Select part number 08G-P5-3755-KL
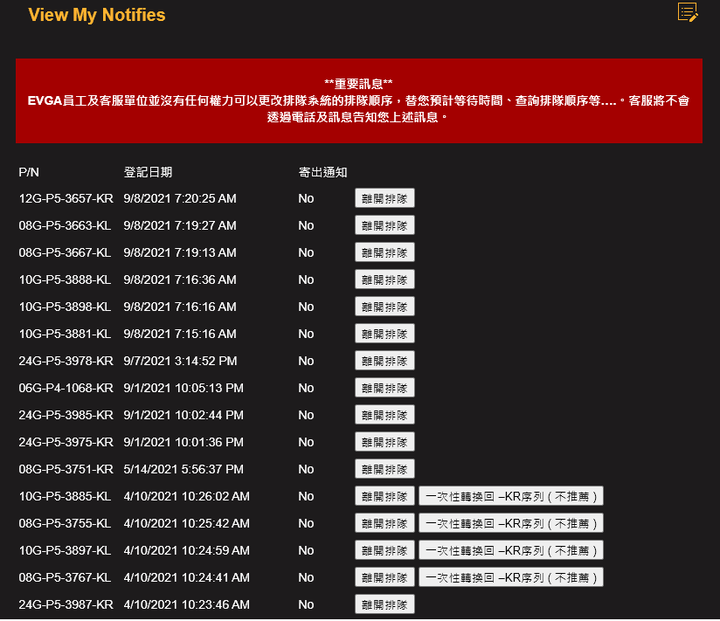Viewport: 720px width, 621px height. click(x=65, y=524)
